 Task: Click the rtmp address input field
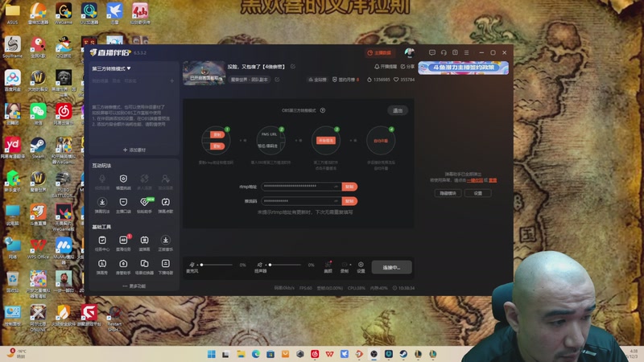point(301,187)
